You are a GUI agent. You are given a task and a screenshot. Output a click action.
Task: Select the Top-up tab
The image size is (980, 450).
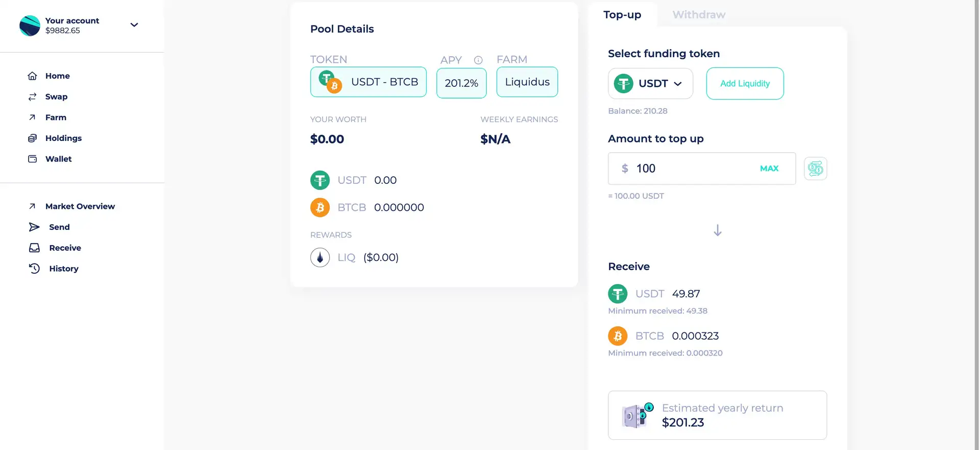(622, 15)
